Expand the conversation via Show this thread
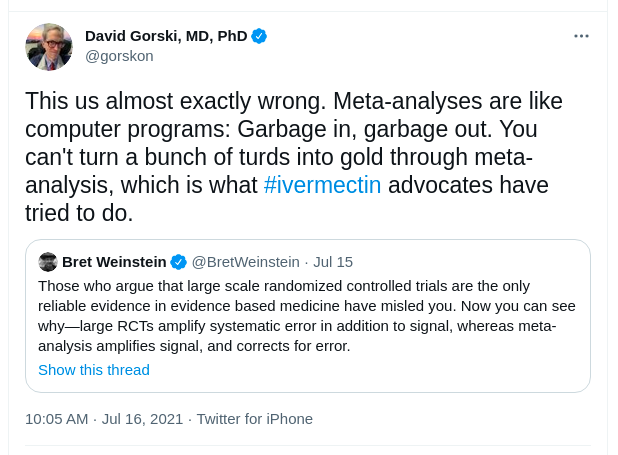This screenshot has height=455, width=618. tap(94, 370)
